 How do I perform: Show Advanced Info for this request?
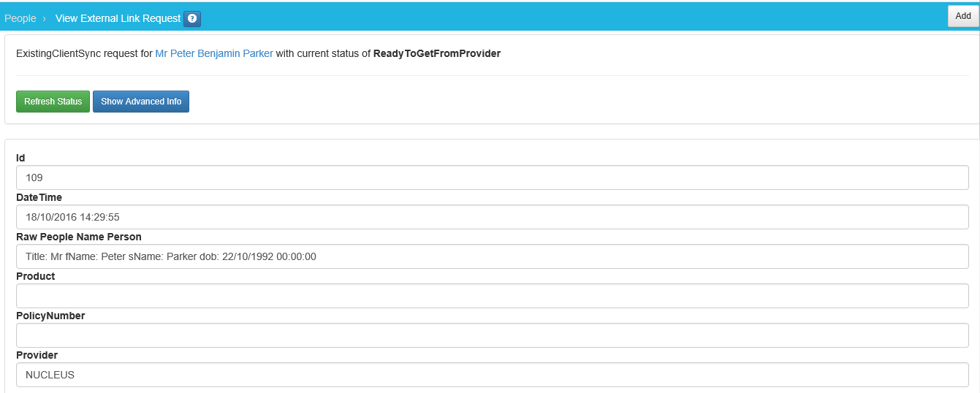click(x=141, y=102)
